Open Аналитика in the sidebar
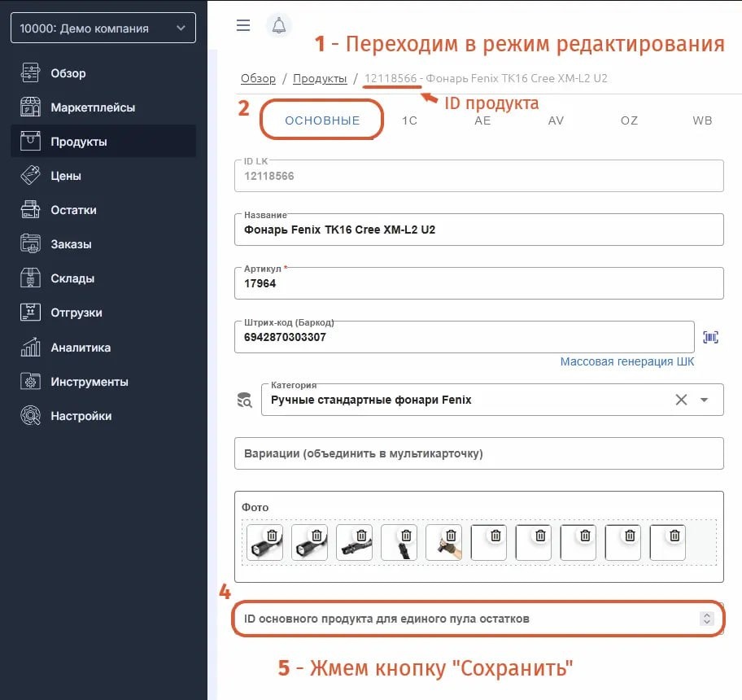 tap(103, 347)
